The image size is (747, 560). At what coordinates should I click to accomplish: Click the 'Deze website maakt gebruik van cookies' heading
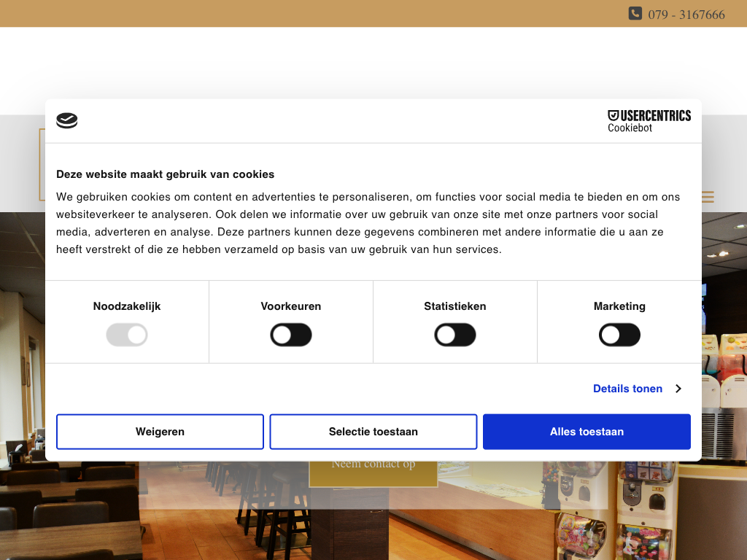[166, 174]
